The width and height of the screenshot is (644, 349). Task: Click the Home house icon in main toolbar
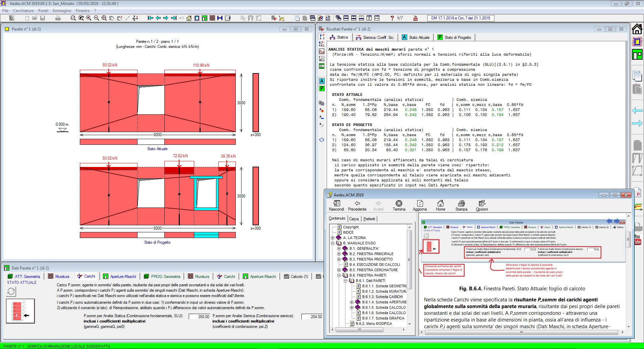click(x=189, y=18)
